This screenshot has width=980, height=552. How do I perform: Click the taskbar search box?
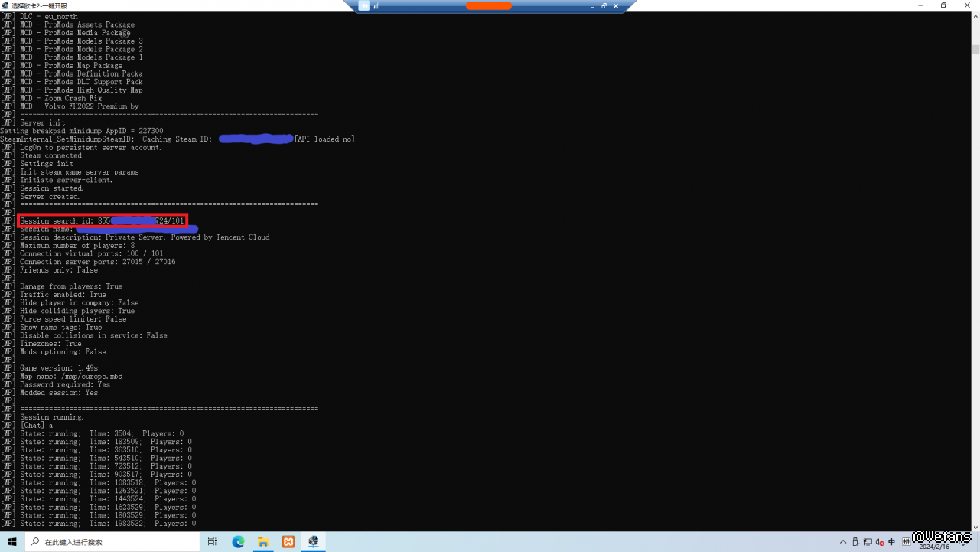point(112,542)
